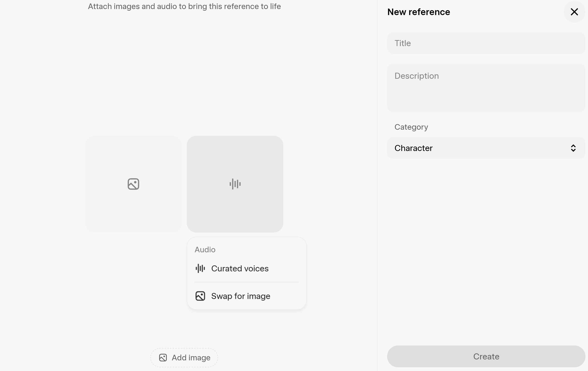
Task: Select the Swap for image menu option
Action: point(247,296)
